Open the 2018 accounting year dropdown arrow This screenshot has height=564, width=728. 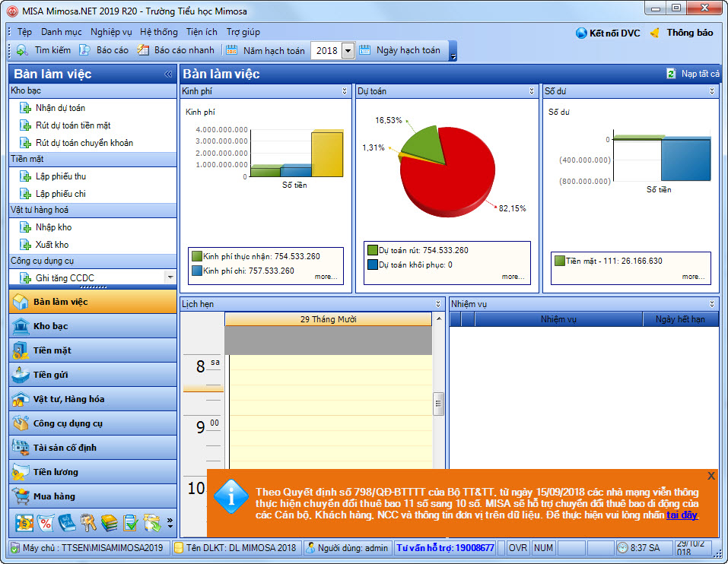click(x=348, y=51)
